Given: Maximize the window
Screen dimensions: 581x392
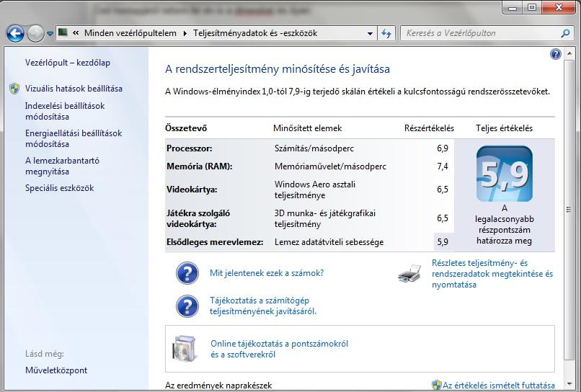Looking at the screenshot, I should click(532, 7).
